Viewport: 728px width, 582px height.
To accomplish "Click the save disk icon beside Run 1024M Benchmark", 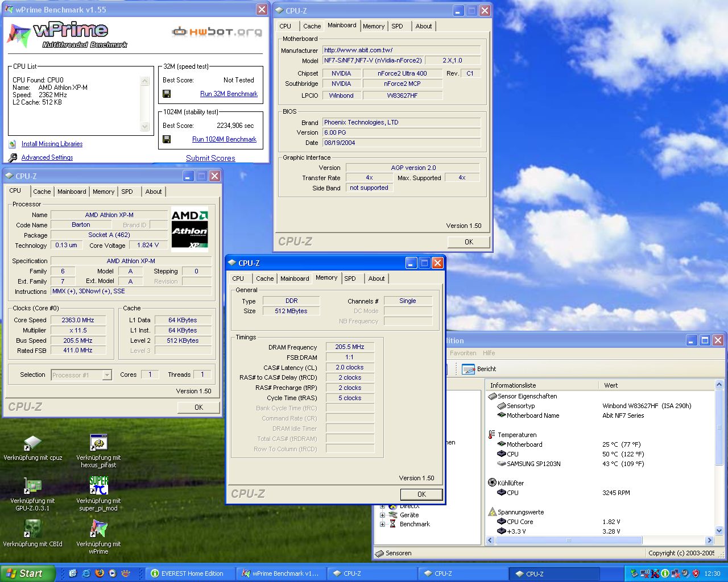I will point(167,139).
